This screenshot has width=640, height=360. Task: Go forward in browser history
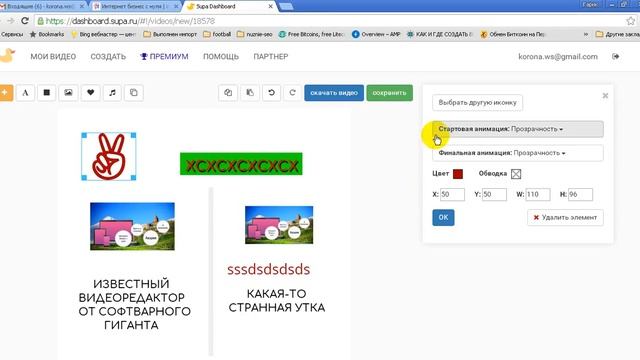(x=10, y=21)
